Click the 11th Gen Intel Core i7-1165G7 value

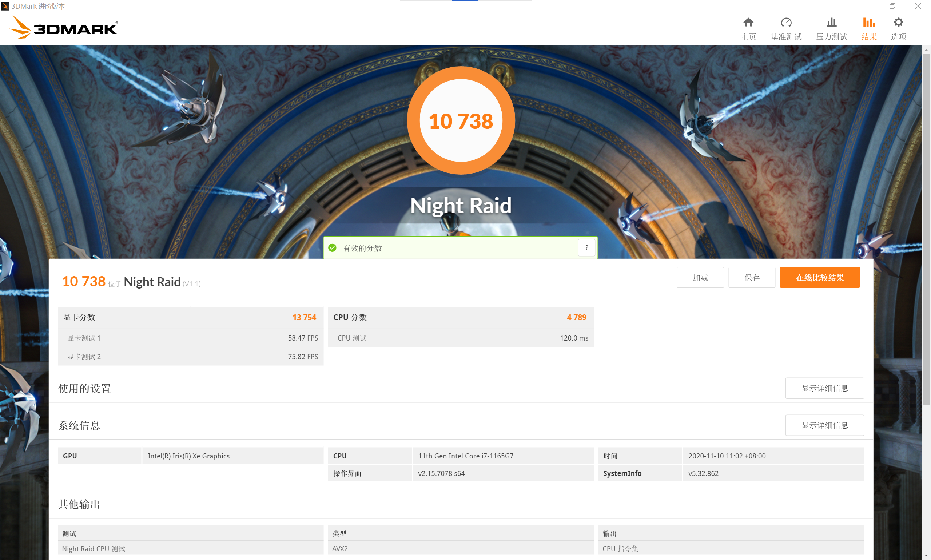[466, 456]
